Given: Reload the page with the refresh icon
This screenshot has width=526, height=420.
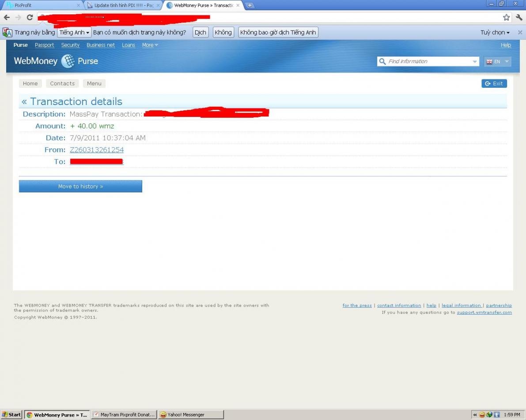Looking at the screenshot, I should tap(30, 18).
